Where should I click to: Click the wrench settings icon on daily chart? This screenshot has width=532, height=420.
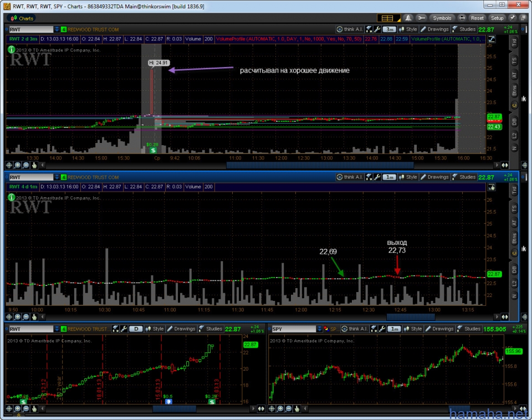pos(124,329)
